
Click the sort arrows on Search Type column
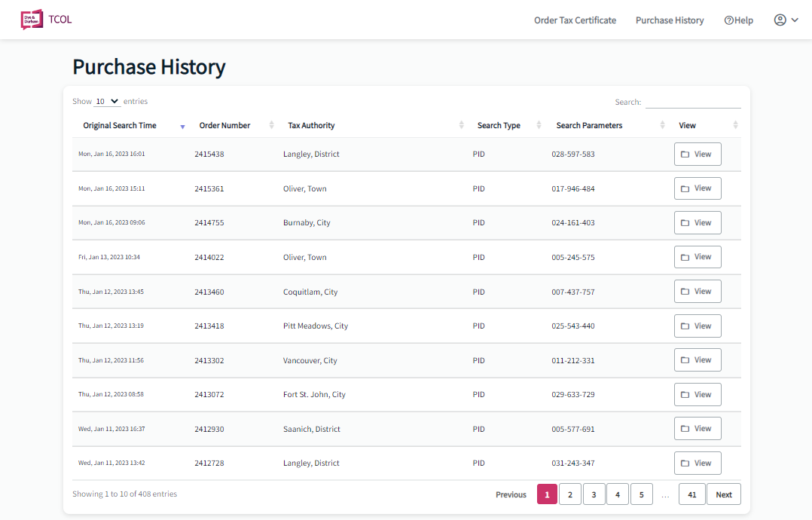pos(539,125)
